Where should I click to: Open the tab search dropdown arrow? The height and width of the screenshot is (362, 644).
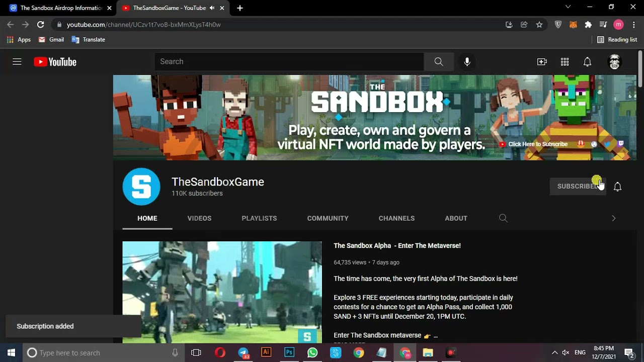[568, 7]
